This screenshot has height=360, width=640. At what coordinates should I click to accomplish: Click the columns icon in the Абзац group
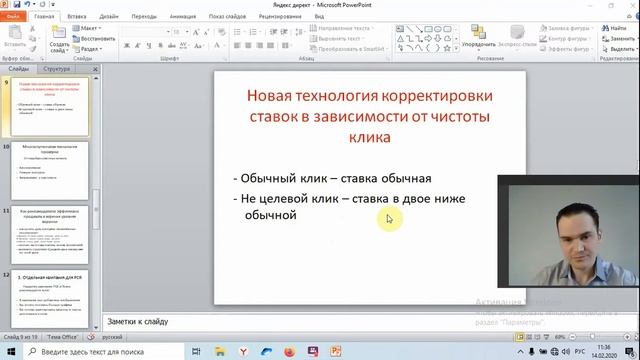pyautogui.click(x=286, y=45)
